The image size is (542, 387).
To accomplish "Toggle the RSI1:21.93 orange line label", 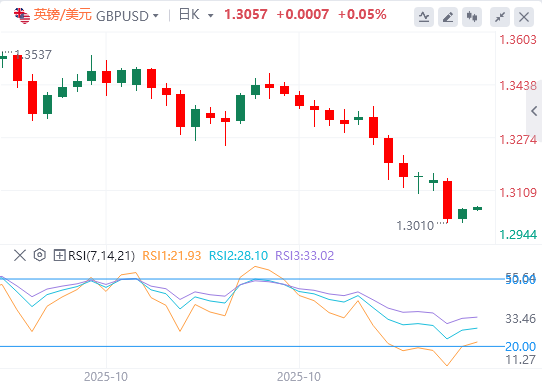I will pyautogui.click(x=172, y=256).
